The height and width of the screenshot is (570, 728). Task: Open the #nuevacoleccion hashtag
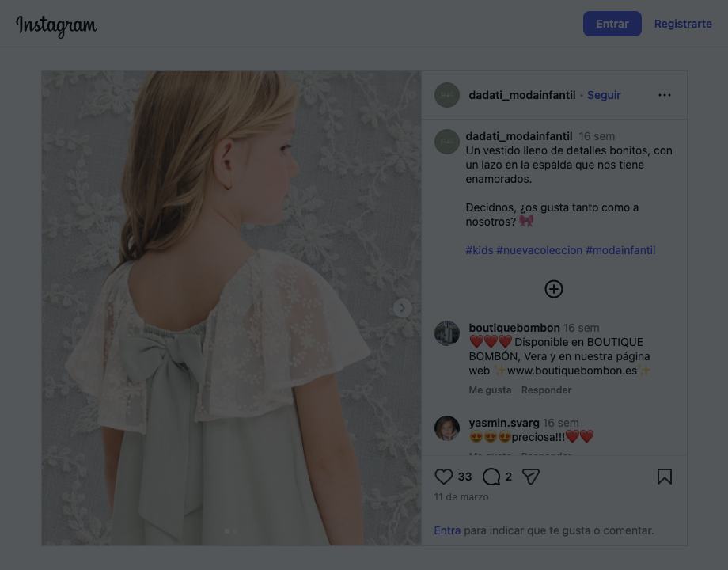coord(539,250)
